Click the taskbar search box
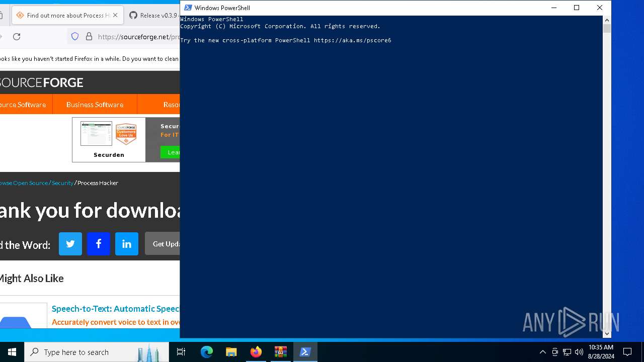This screenshot has width=644, height=362. (x=97, y=352)
